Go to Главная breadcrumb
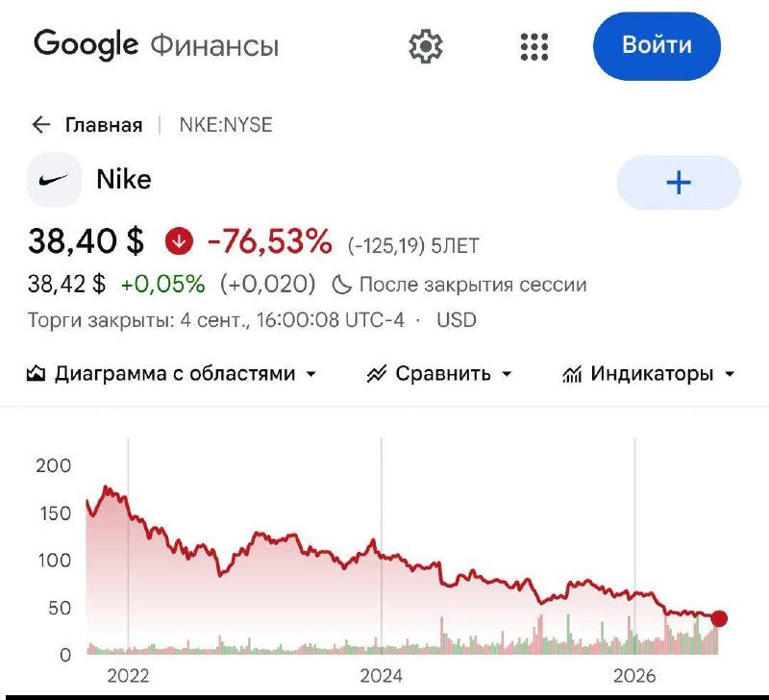The height and width of the screenshot is (700, 769). click(x=104, y=125)
